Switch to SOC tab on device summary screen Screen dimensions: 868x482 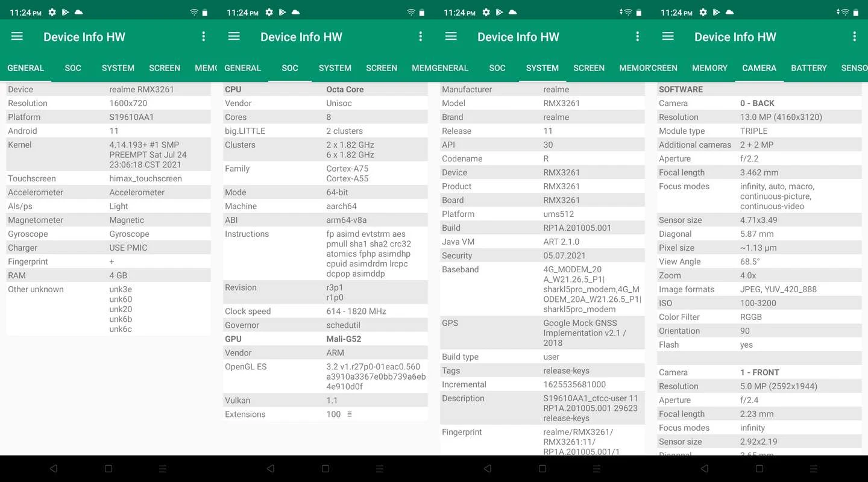click(73, 68)
